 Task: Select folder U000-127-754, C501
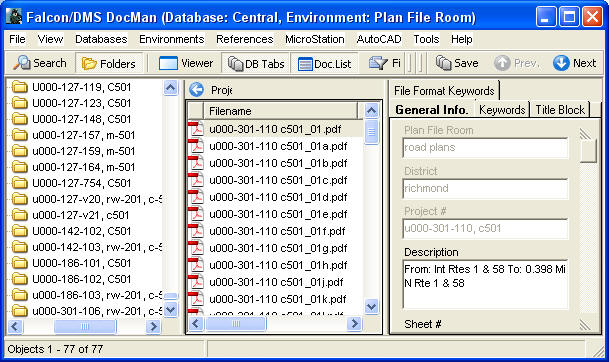point(82,183)
